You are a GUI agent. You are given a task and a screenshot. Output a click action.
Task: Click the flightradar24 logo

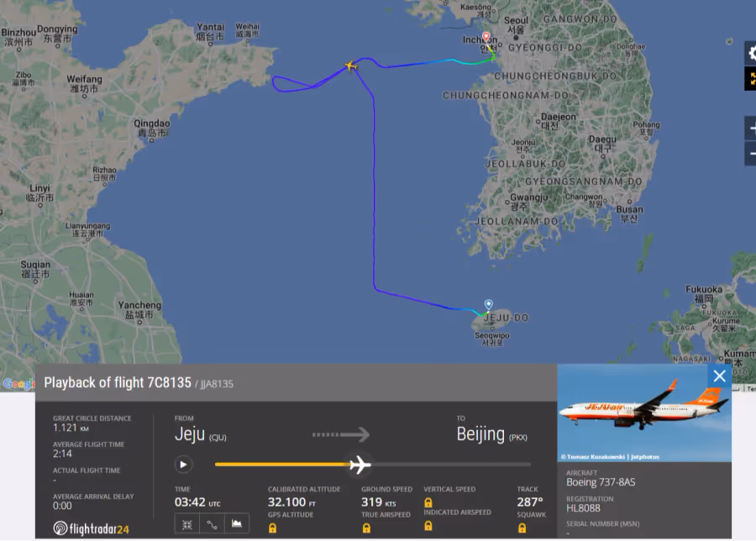tap(91, 528)
